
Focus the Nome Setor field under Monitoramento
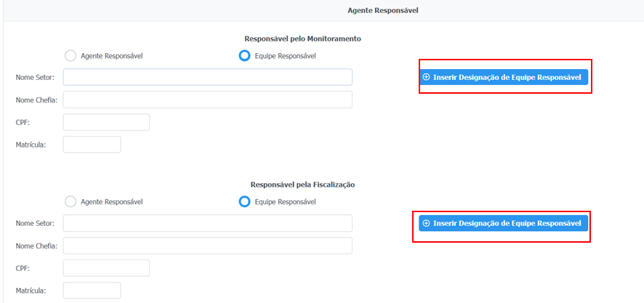207,77
